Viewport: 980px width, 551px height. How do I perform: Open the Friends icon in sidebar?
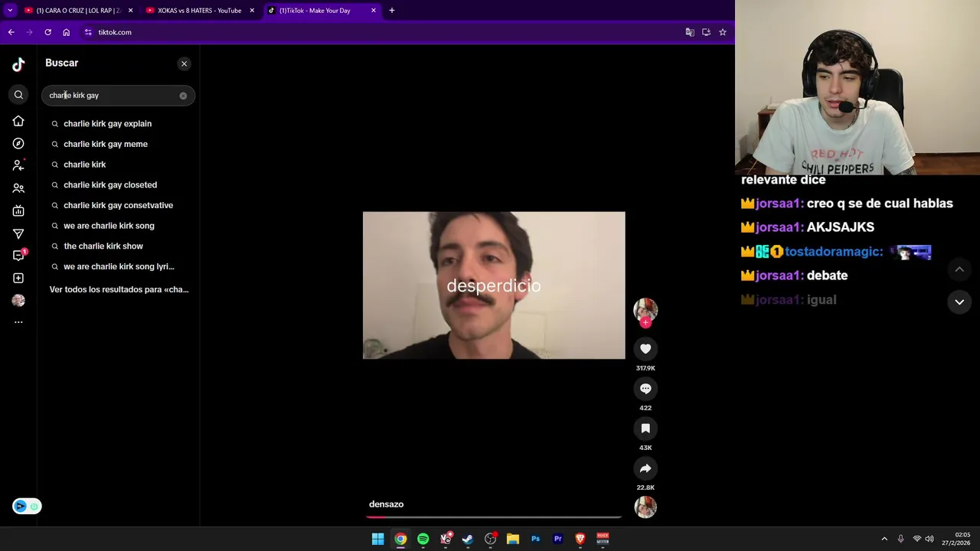click(x=18, y=188)
